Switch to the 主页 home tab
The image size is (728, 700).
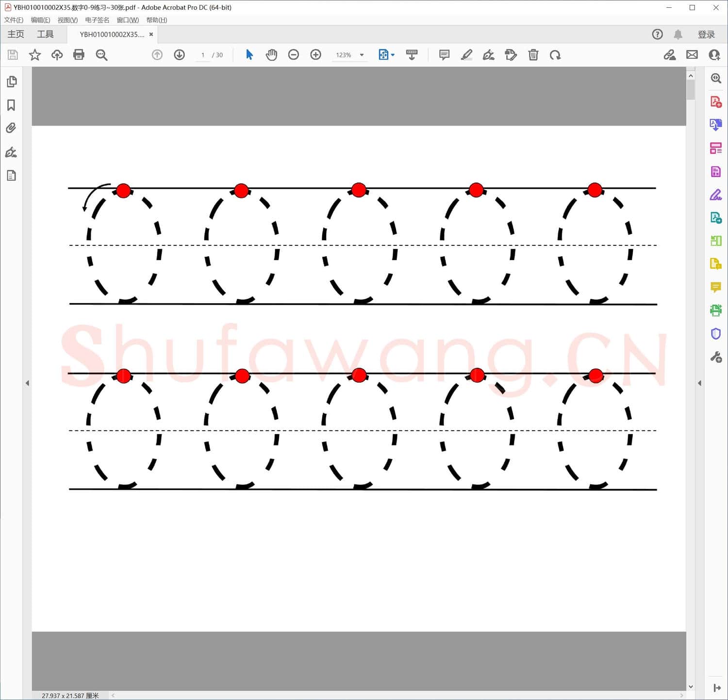(x=16, y=34)
